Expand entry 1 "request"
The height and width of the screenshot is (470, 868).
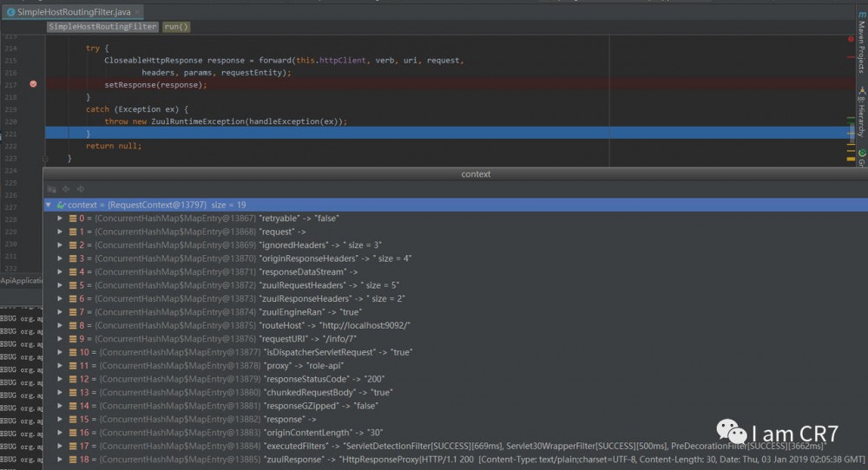pos(60,232)
